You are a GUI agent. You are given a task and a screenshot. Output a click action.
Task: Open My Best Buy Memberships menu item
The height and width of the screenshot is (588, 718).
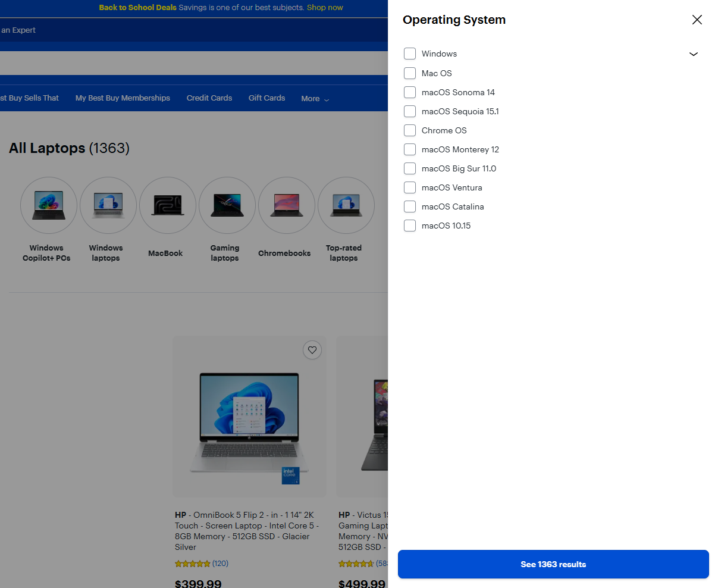(x=123, y=98)
